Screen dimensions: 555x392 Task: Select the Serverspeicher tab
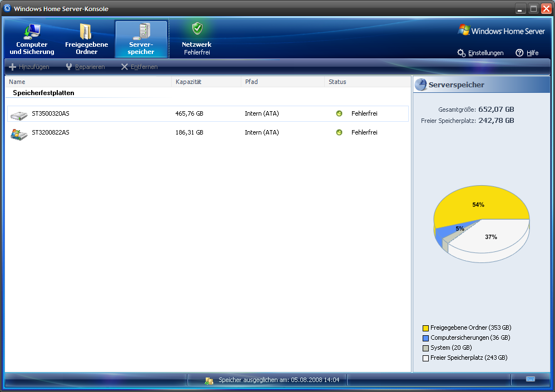point(141,39)
